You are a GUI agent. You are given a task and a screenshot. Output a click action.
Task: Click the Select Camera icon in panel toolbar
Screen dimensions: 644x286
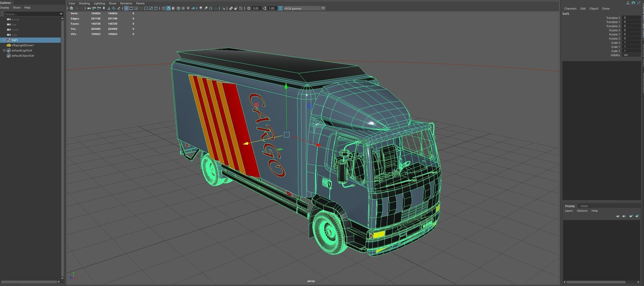tap(89, 8)
